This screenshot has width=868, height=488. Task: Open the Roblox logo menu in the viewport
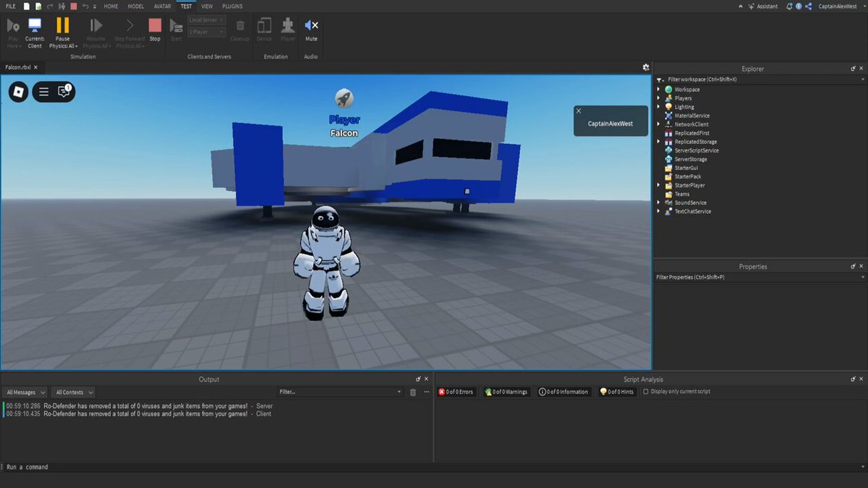pyautogui.click(x=19, y=92)
